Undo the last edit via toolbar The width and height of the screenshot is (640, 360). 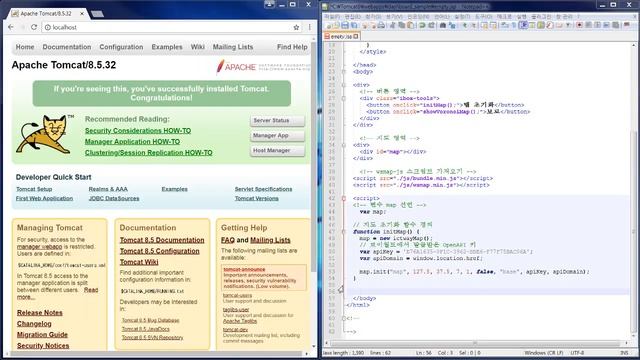pos(422,25)
